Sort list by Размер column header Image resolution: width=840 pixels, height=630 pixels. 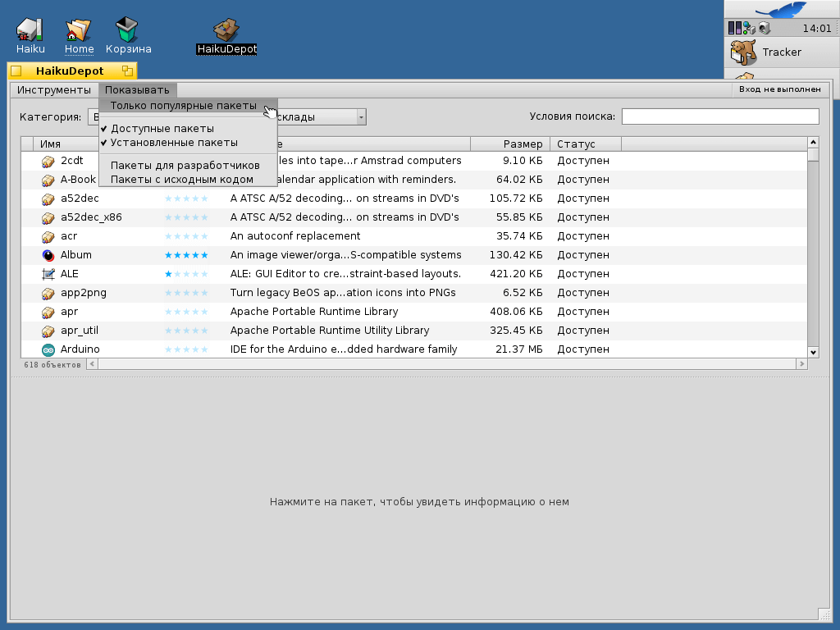510,144
